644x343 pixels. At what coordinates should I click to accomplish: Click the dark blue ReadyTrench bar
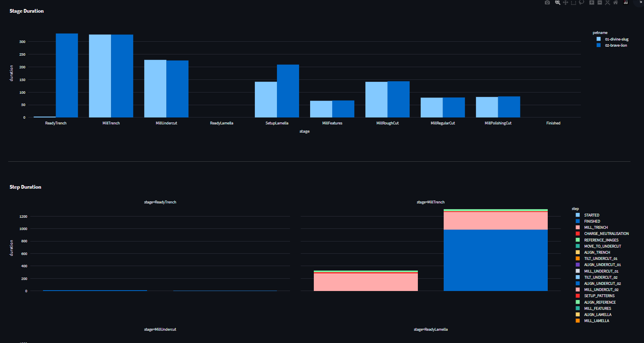67,76
